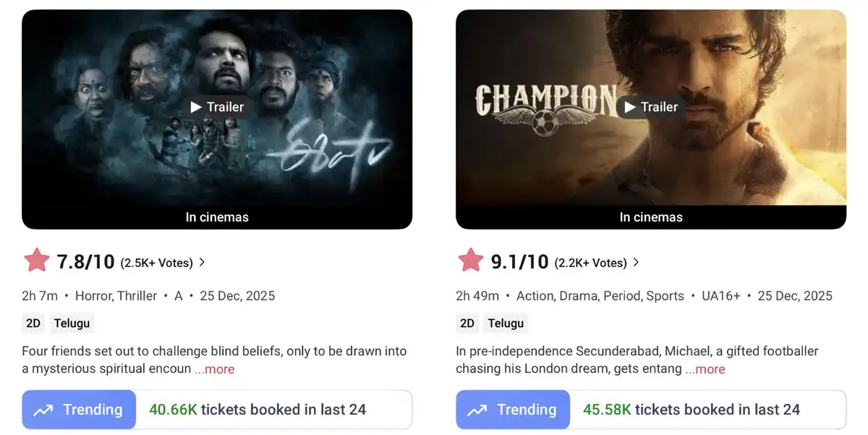Choose the Telugu language tag under Champion

point(506,323)
